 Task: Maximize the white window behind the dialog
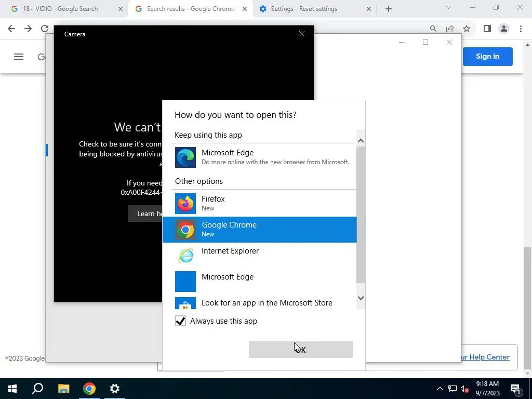425,42
